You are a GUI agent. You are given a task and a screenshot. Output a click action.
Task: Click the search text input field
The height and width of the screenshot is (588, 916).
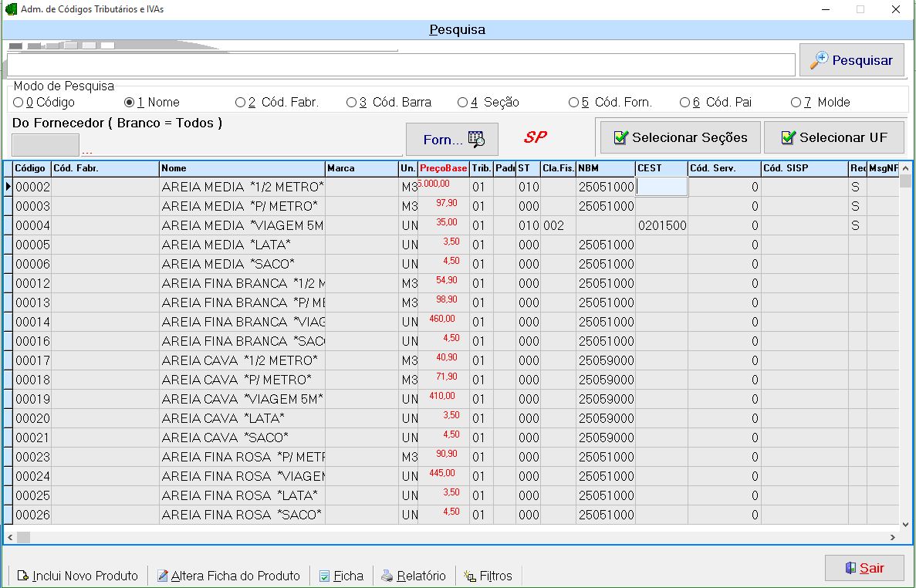click(x=401, y=65)
